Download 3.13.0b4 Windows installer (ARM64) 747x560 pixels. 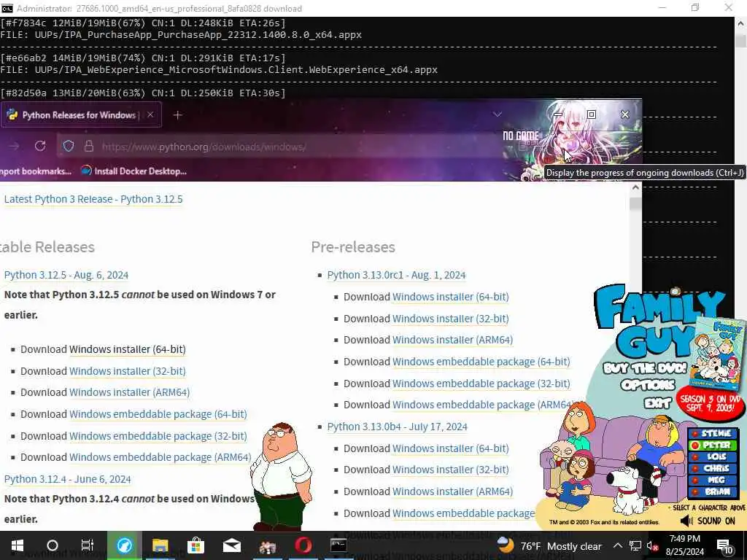pos(452,491)
